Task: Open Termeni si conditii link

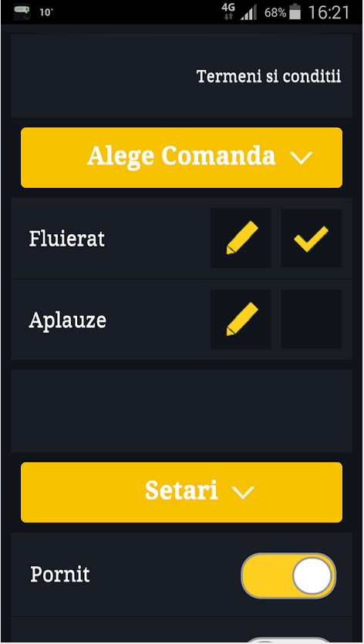Action: (x=268, y=76)
